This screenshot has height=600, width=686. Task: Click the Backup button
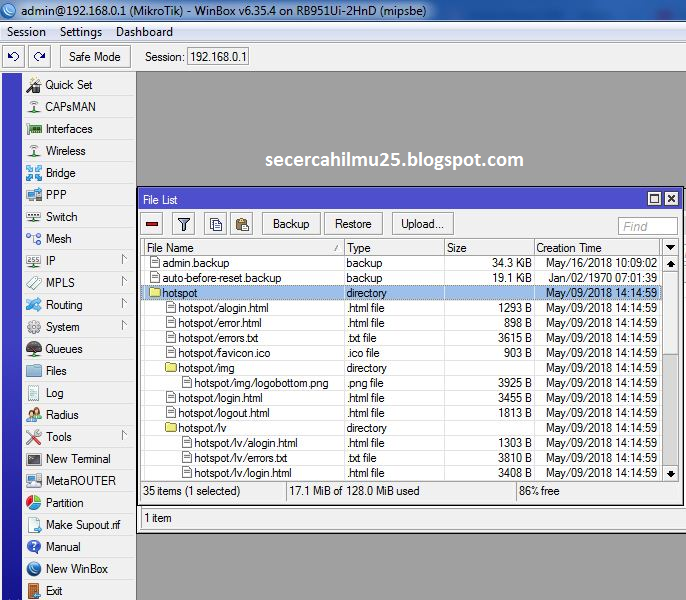291,224
